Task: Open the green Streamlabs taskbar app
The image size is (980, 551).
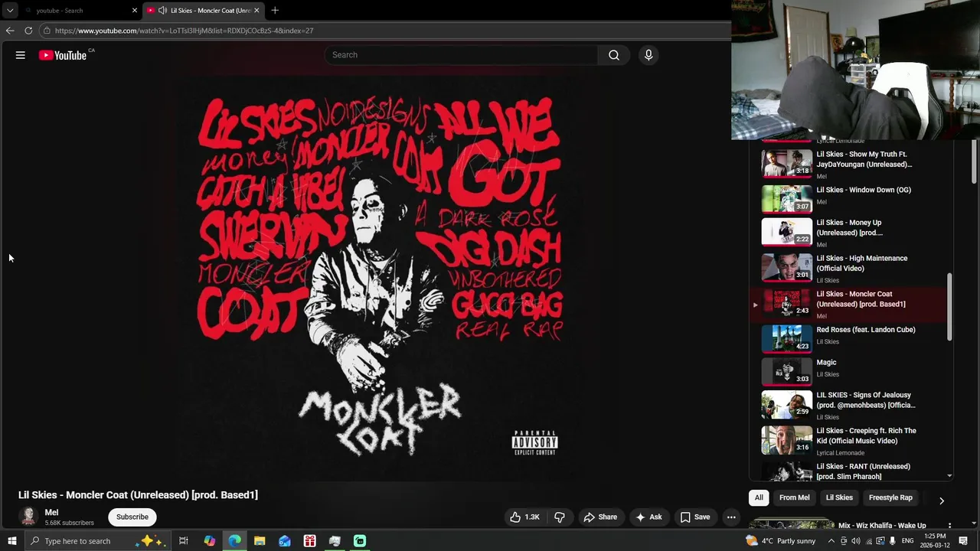Action: click(x=360, y=541)
